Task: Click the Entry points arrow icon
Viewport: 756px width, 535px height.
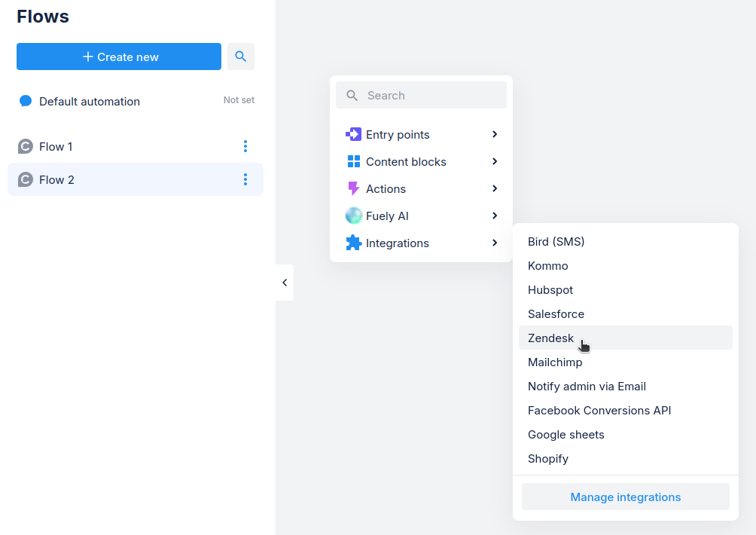Action: (353, 134)
